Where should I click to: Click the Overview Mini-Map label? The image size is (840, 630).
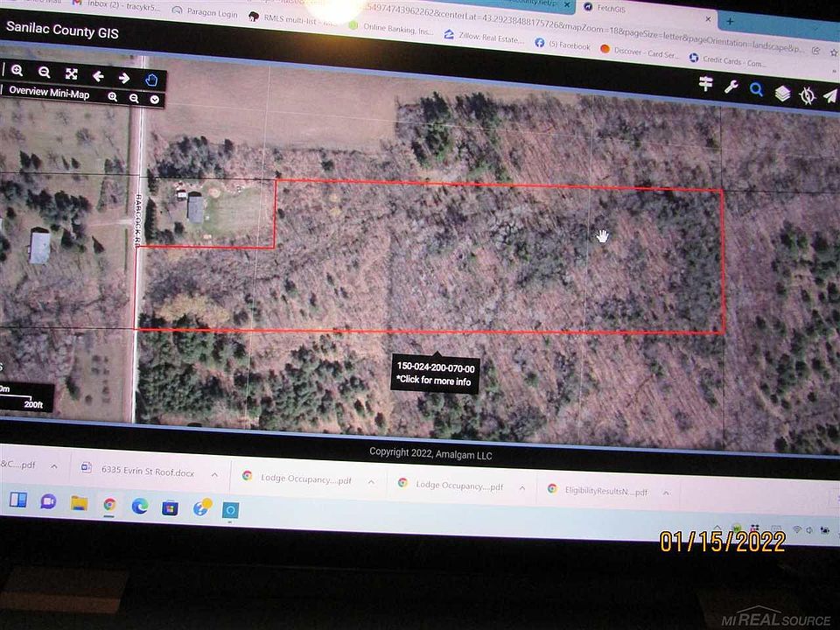(x=49, y=92)
